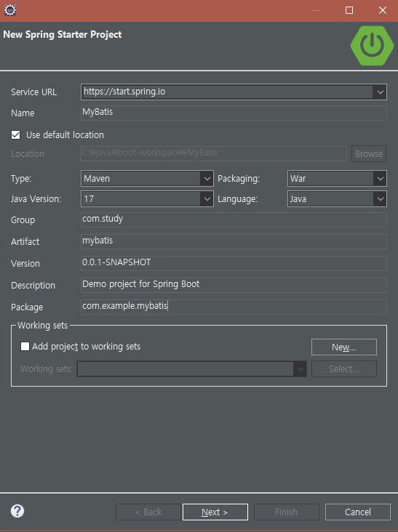This screenshot has width=398, height=532.
Task: Open the Type dropdown showing Maven
Action: click(147, 179)
